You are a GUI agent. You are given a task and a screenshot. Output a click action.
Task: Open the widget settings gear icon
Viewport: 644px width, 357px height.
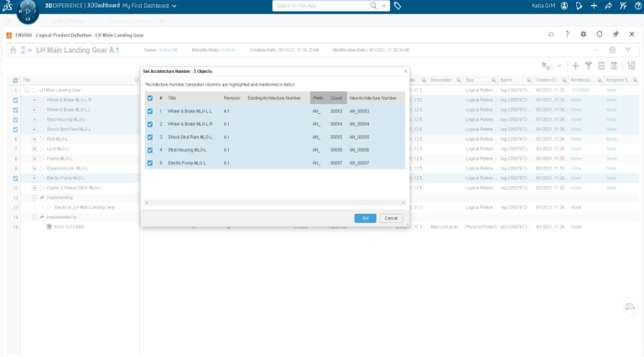click(x=584, y=34)
